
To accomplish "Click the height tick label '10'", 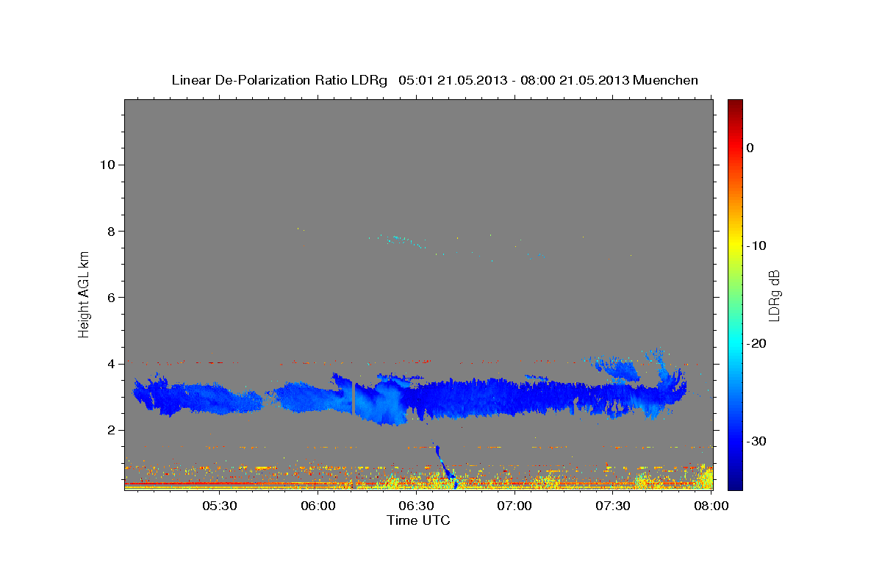I will (x=107, y=165).
